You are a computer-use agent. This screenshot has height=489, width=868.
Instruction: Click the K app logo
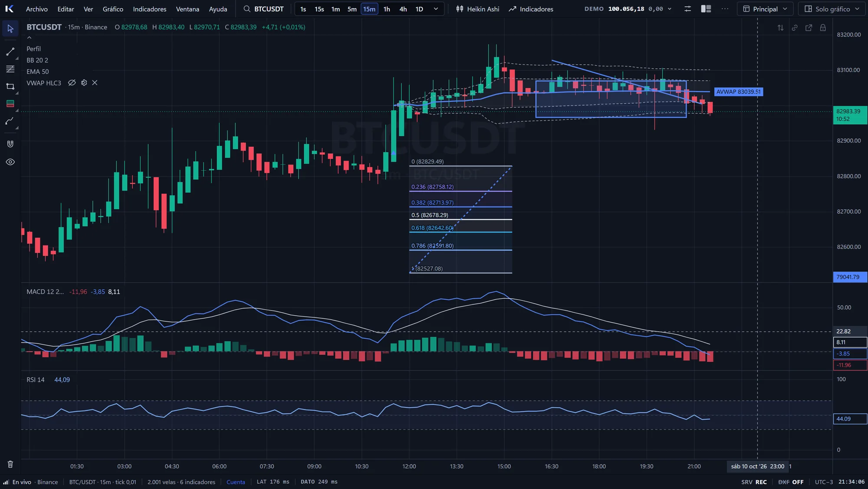click(x=10, y=9)
